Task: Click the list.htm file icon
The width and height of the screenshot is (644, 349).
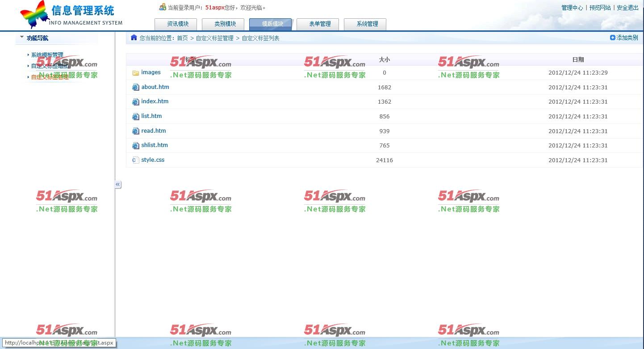Action: pyautogui.click(x=136, y=117)
